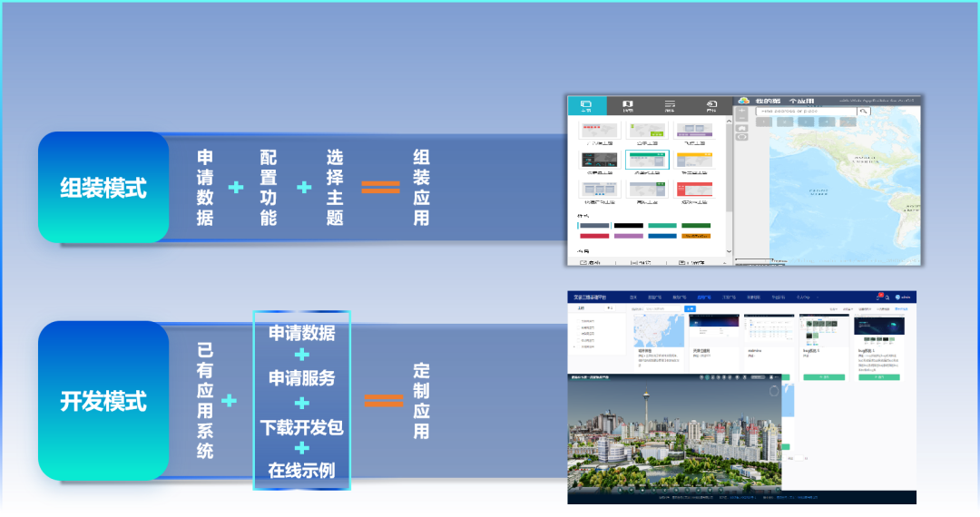Open the widget tab in builder panel
This screenshot has width=980, height=517.
pyautogui.click(x=670, y=106)
